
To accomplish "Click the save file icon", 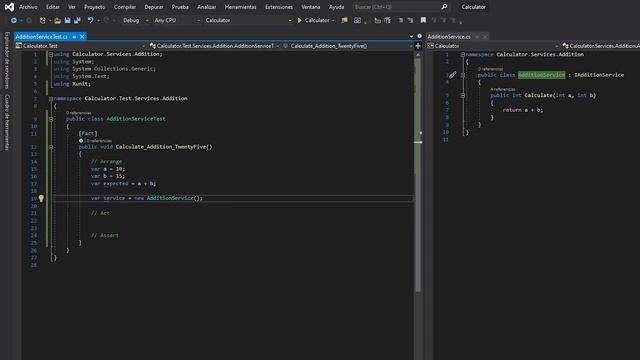I will pos(67,20).
